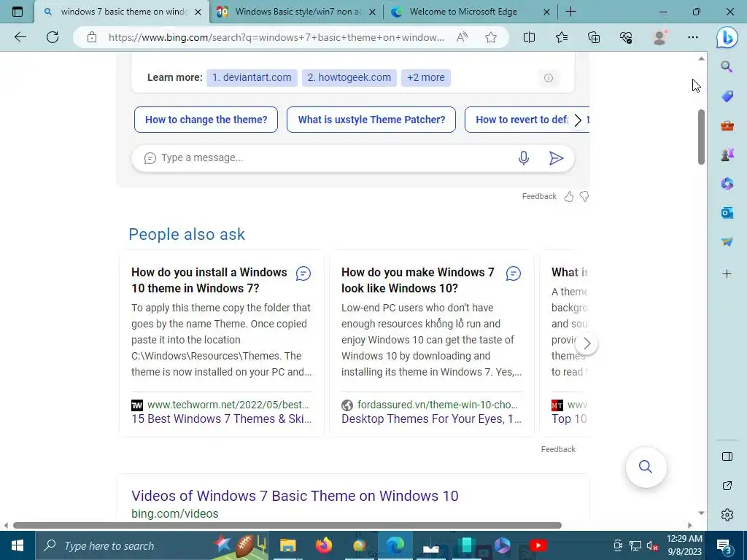Go back to the previous page
This screenshot has width=747, height=560.
coord(20,37)
